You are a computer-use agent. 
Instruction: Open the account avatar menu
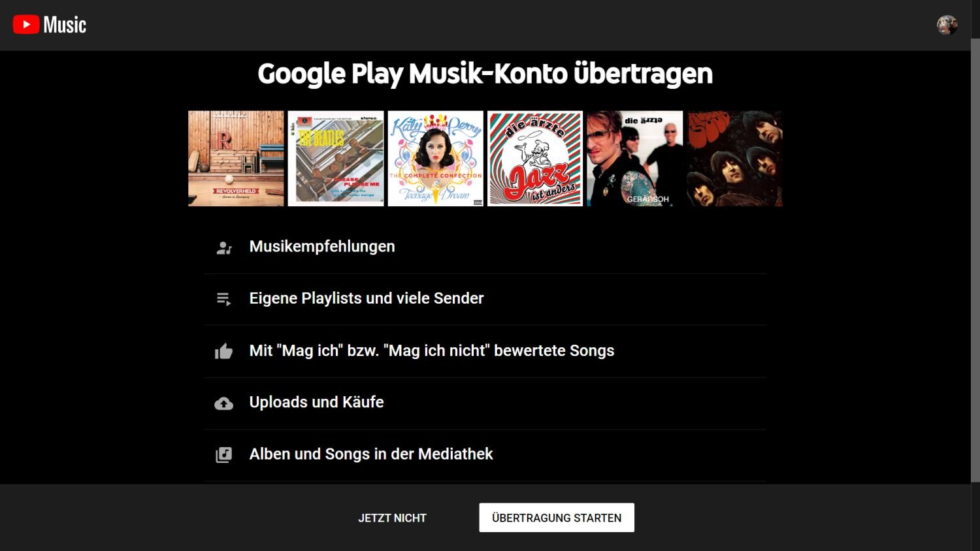point(947,25)
